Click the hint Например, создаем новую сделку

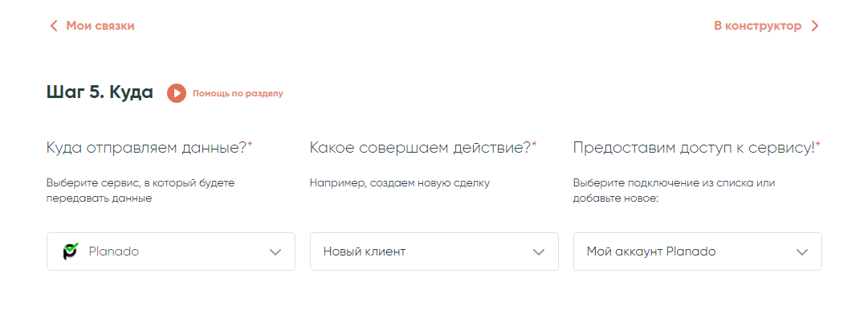coord(399,182)
